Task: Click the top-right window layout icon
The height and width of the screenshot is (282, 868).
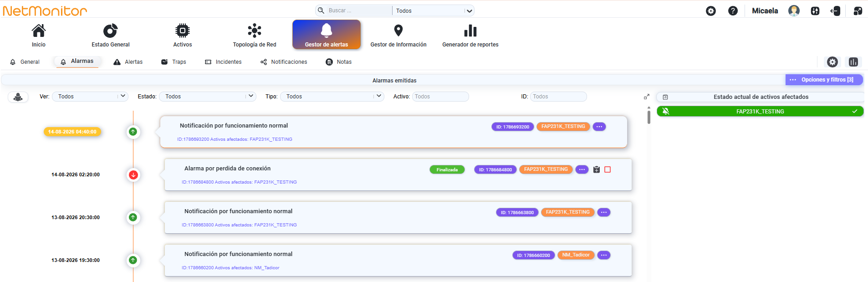Action: tap(858, 11)
